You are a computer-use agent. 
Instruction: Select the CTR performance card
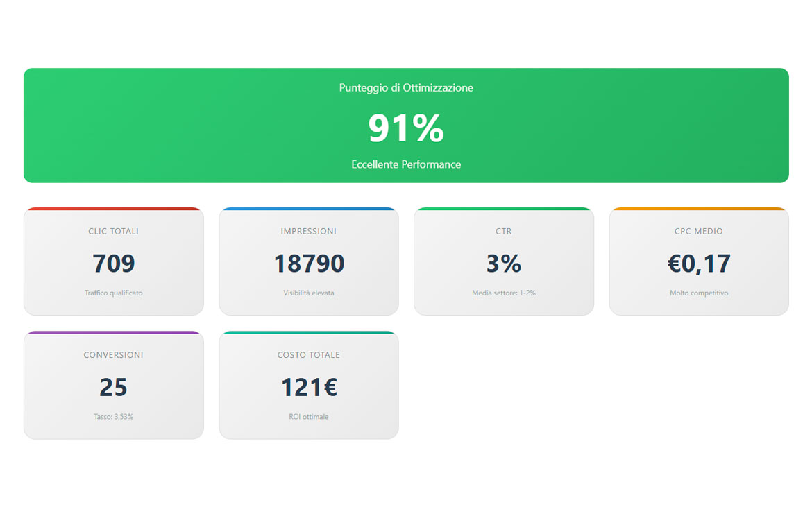504,261
